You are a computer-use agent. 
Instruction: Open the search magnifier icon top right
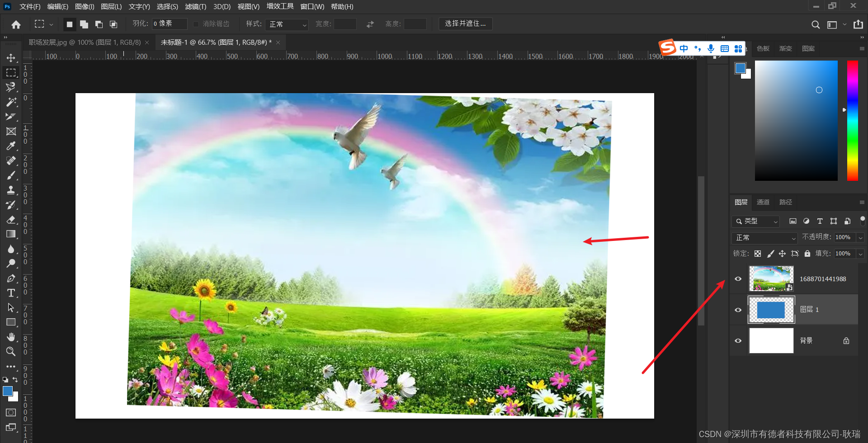coord(816,24)
